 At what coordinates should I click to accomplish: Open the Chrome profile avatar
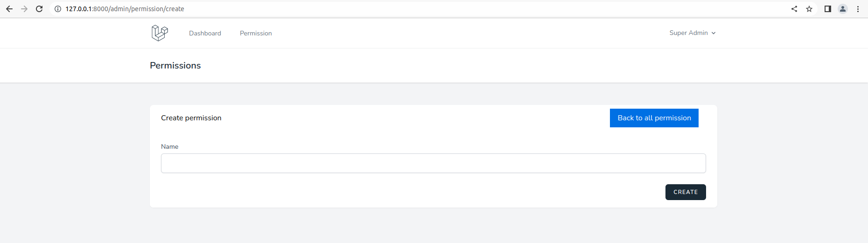[x=843, y=9]
